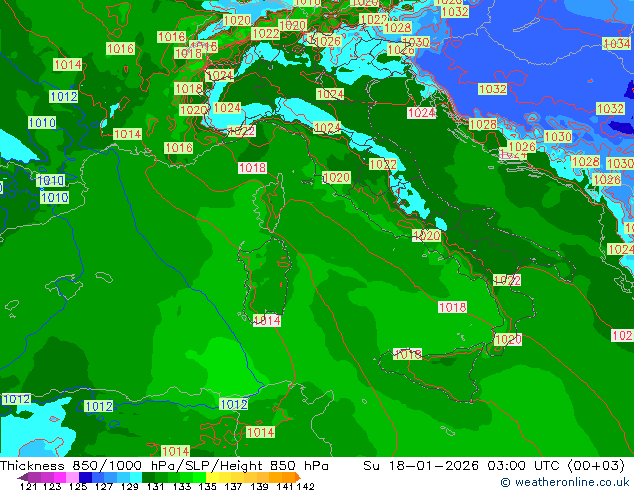
Task: Click the purple arrow tip at 121
Action: [23, 477]
